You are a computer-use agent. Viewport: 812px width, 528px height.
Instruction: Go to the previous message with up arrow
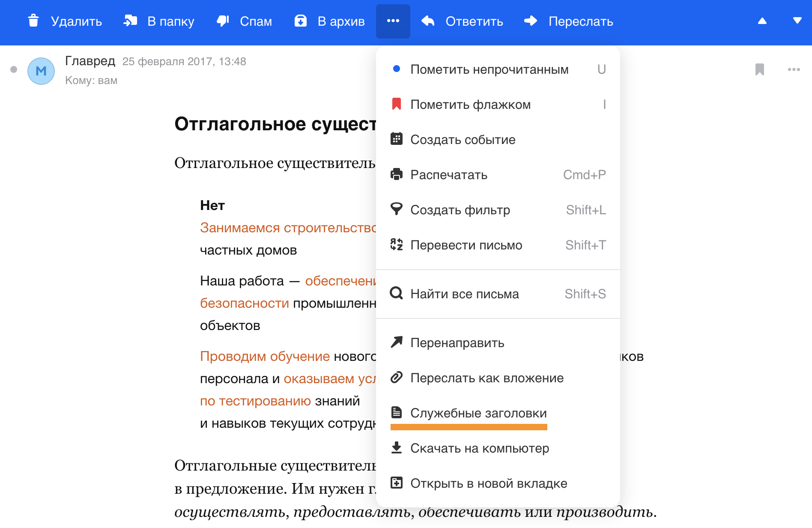coord(762,21)
